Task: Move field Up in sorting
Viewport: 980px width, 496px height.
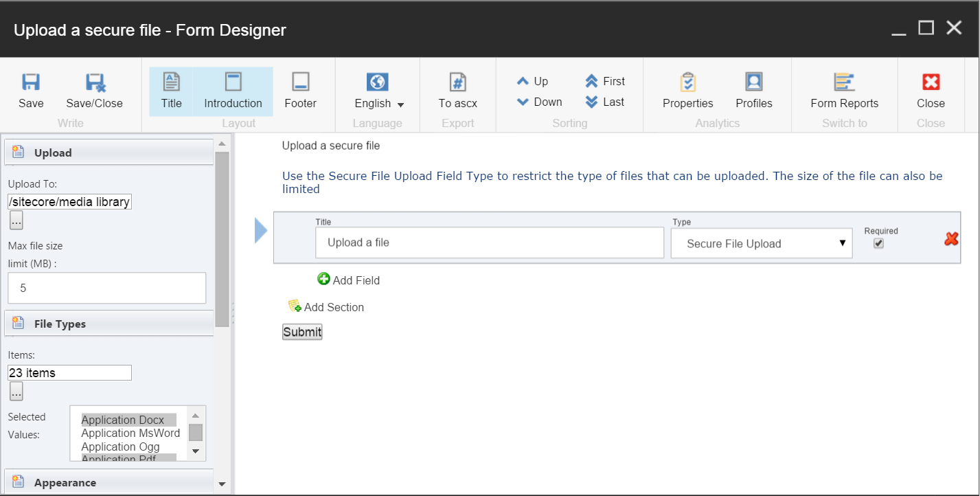Action: [x=532, y=81]
